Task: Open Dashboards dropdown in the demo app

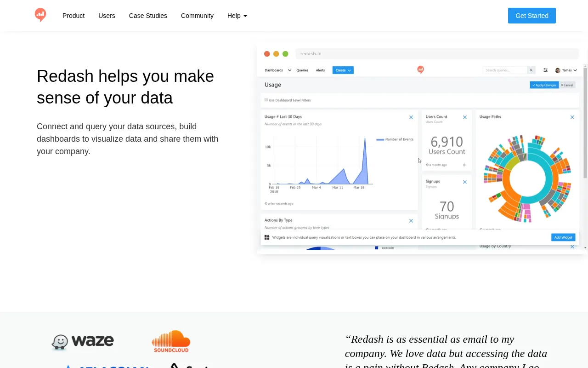Action: tap(278, 70)
